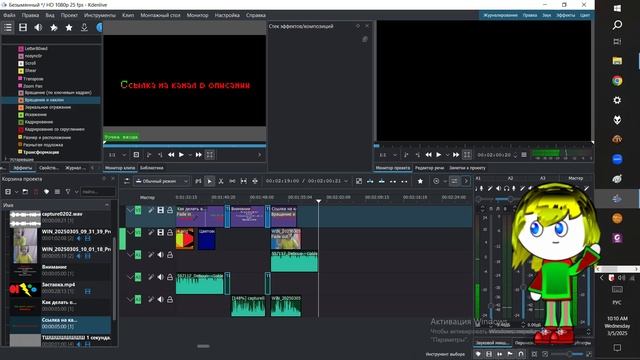Lock track V2

pyautogui.click(x=170, y=210)
